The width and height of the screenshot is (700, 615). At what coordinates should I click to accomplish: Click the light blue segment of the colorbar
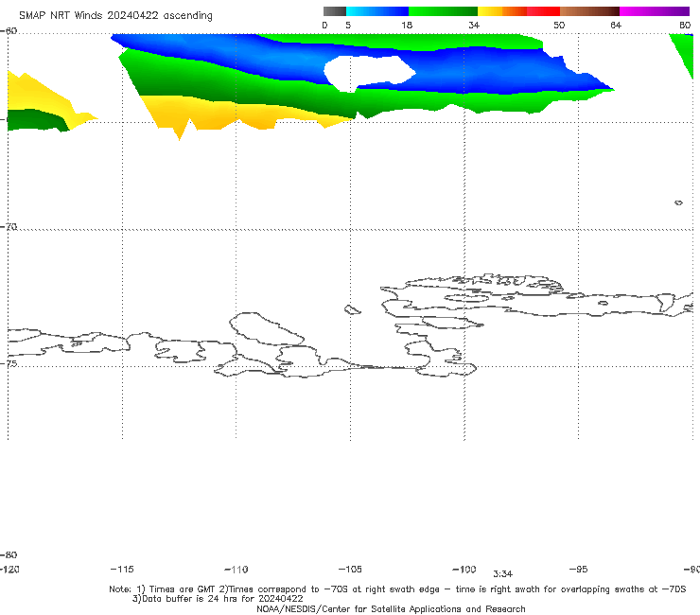pyautogui.click(x=377, y=11)
